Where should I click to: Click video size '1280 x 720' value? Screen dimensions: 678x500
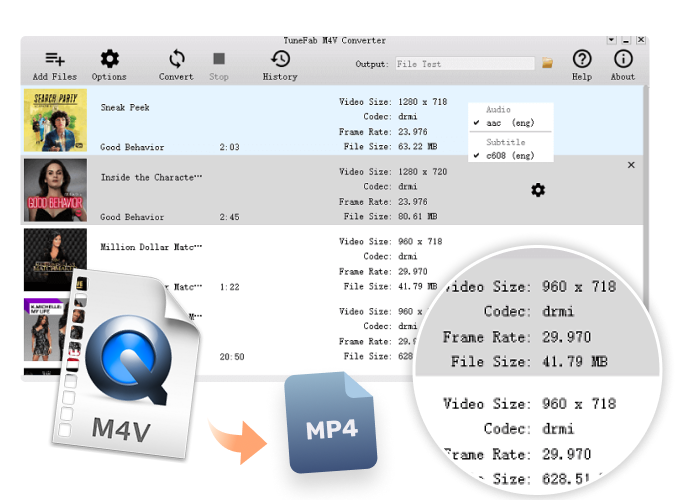click(x=423, y=172)
